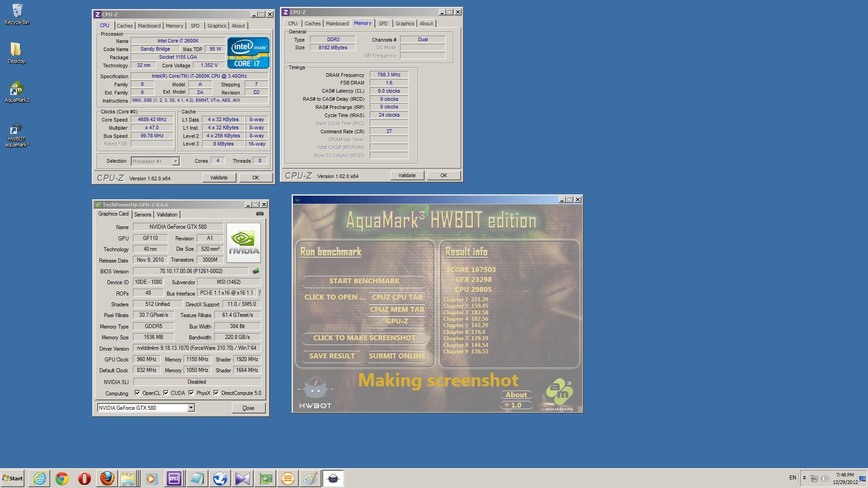Click the About button in AquaMark
This screenshot has width=868, height=488.
[x=516, y=395]
